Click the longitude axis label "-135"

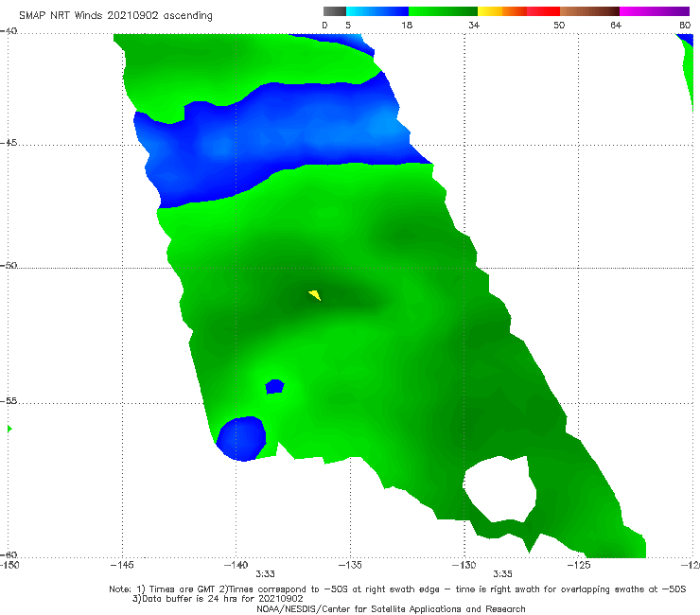(x=350, y=565)
